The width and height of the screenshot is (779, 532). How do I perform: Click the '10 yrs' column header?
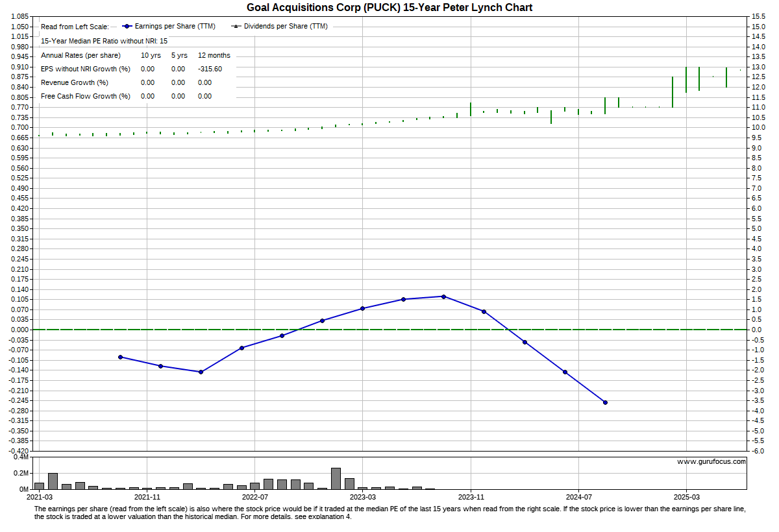pyautogui.click(x=151, y=55)
